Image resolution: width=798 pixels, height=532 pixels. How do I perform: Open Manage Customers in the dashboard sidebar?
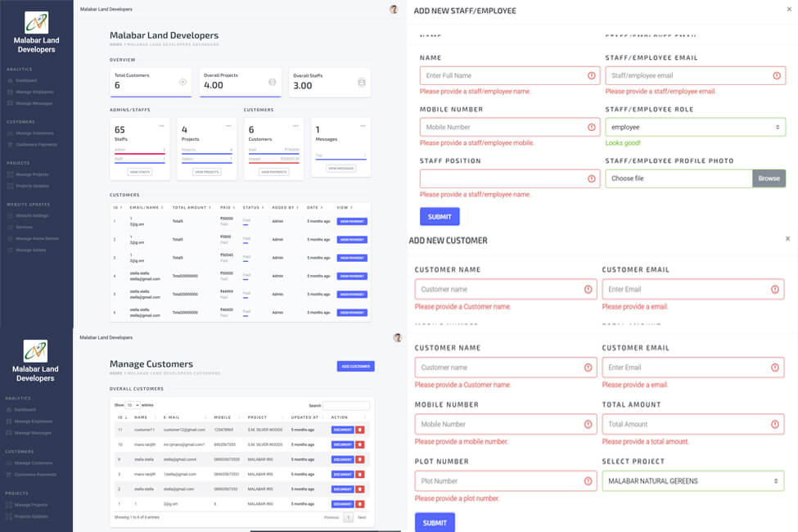tap(34, 133)
